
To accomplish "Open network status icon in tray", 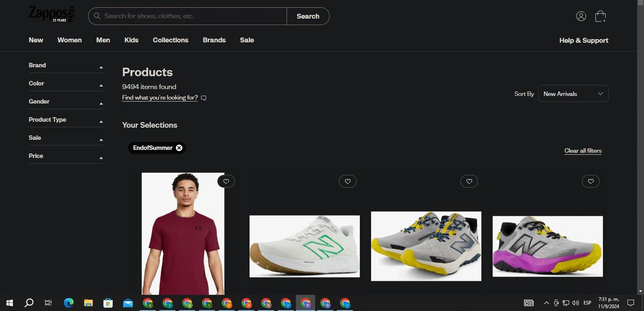I will pos(566,303).
